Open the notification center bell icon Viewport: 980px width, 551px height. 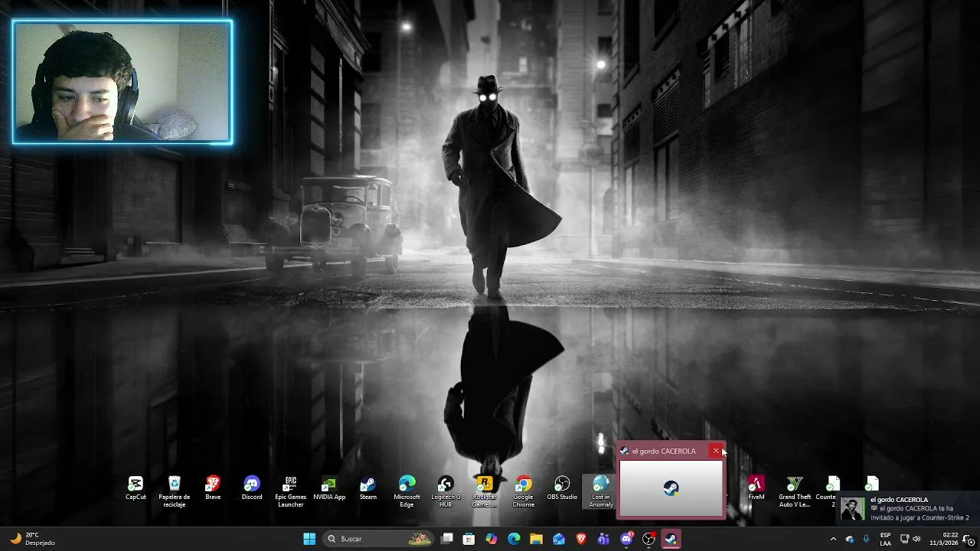[969, 539]
